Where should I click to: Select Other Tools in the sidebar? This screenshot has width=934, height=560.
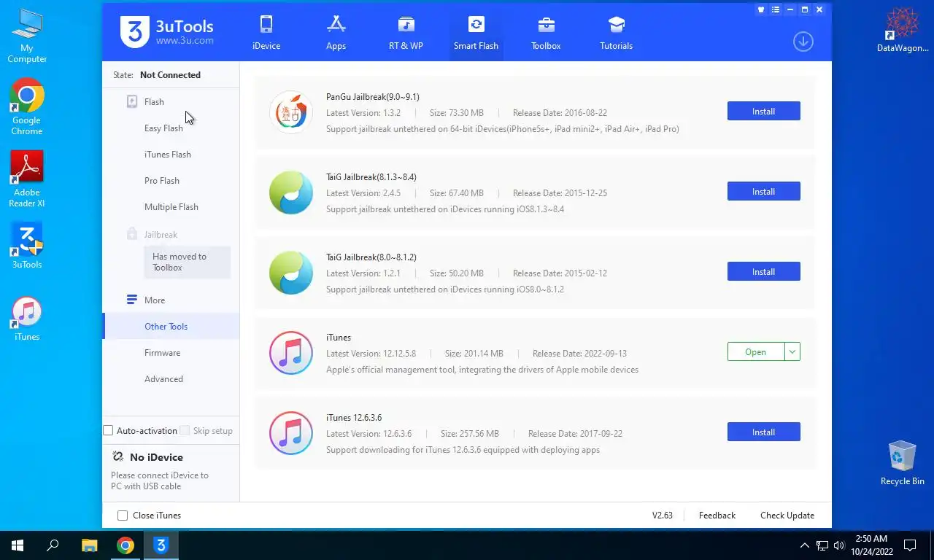(171, 326)
